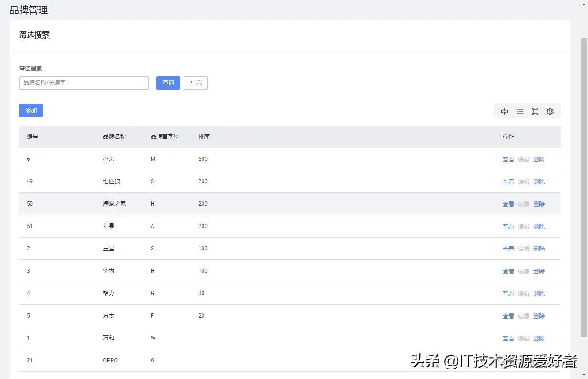View the 方太 brand row

pos(508,316)
